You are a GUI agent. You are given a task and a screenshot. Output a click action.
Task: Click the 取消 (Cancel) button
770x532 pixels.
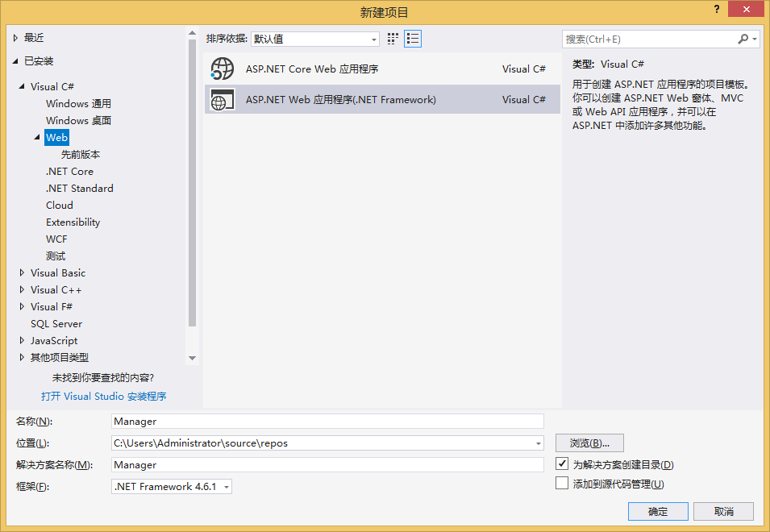pyautogui.click(x=723, y=511)
